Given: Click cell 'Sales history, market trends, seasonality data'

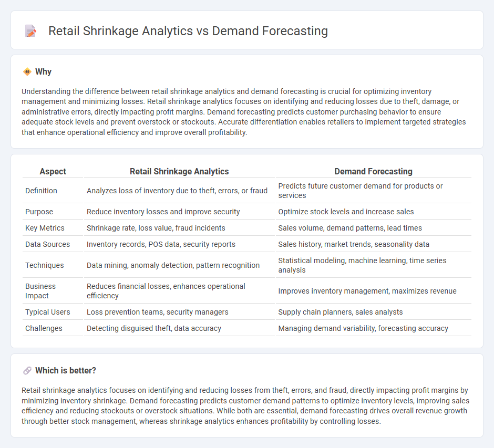Looking at the screenshot, I should pos(373,244).
